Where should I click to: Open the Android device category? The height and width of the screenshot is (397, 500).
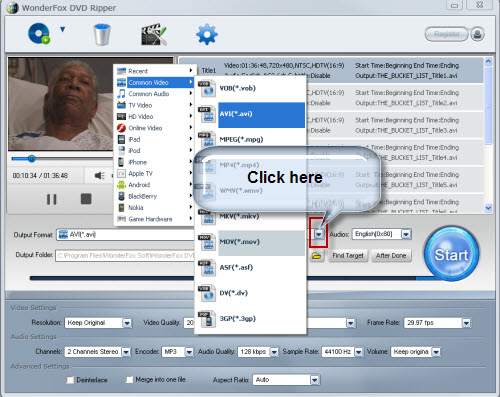tap(155, 185)
